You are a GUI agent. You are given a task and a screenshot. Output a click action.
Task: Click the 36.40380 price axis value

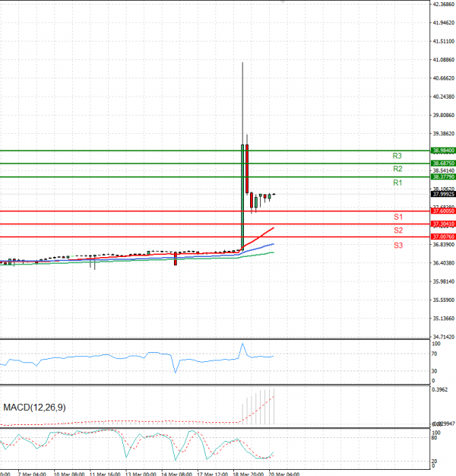pyautogui.click(x=443, y=263)
